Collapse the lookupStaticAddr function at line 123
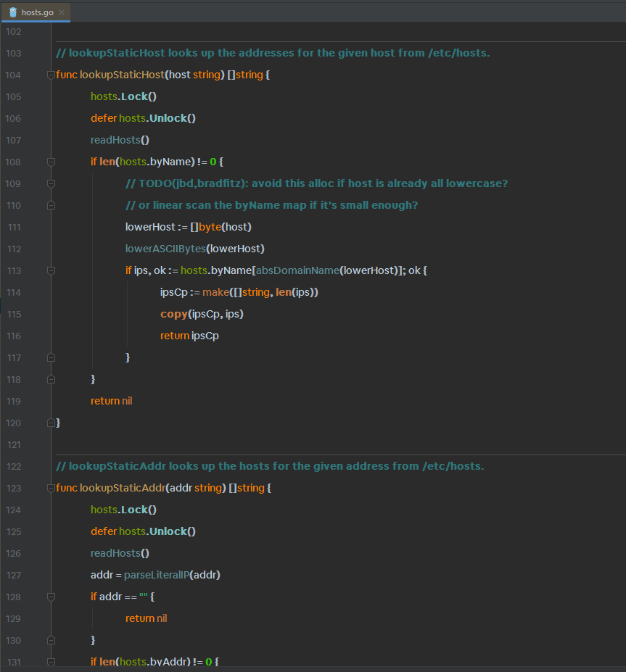 tap(51, 488)
